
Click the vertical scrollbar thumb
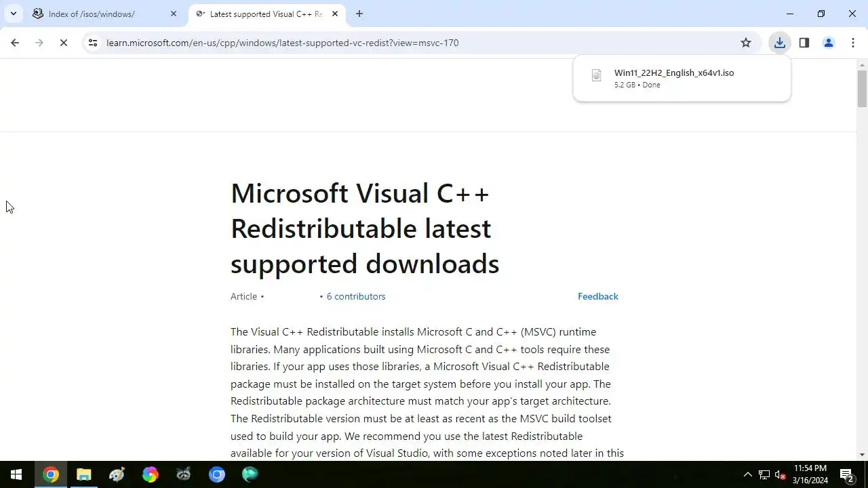[862, 89]
